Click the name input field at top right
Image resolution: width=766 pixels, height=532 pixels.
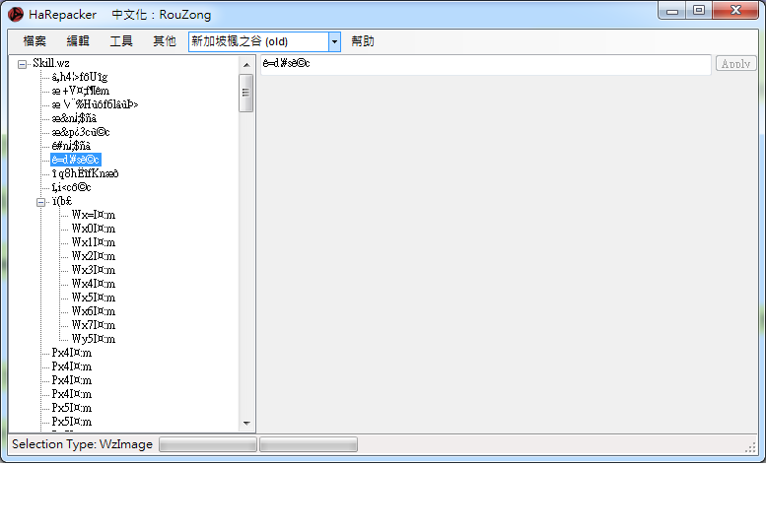[x=486, y=64]
